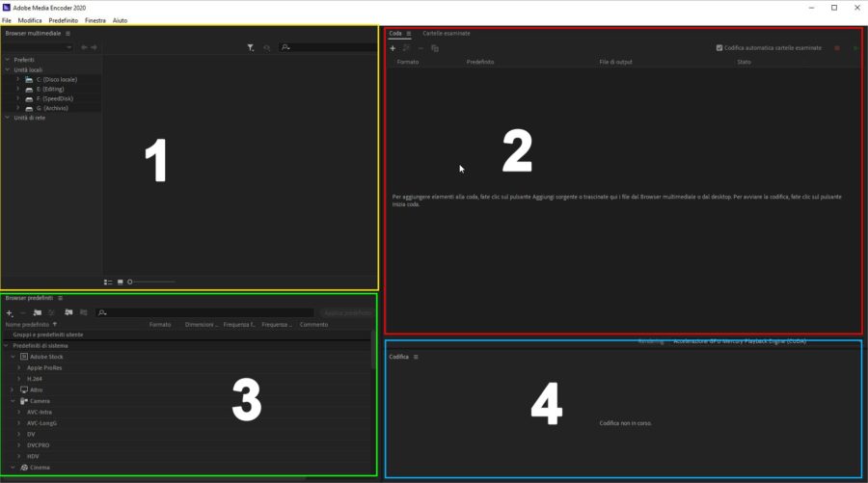Click the import presets icon

(x=68, y=313)
